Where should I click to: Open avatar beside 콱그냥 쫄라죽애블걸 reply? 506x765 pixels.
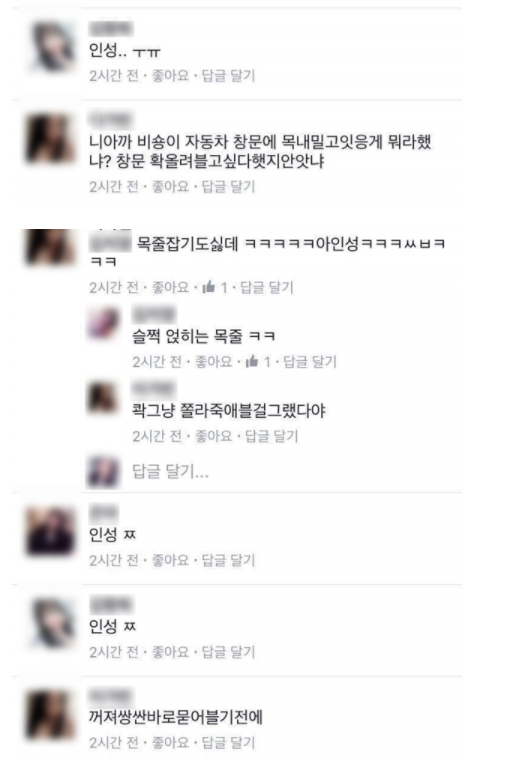tap(103, 398)
